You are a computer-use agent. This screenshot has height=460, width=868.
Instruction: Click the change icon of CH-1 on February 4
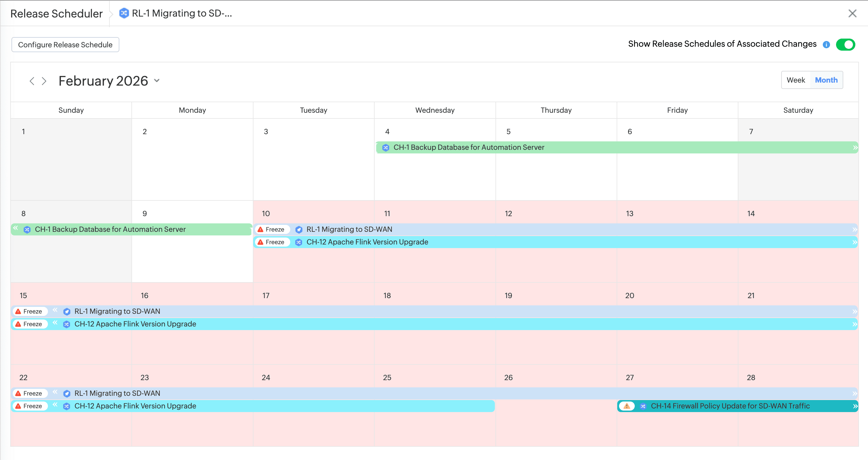point(385,148)
